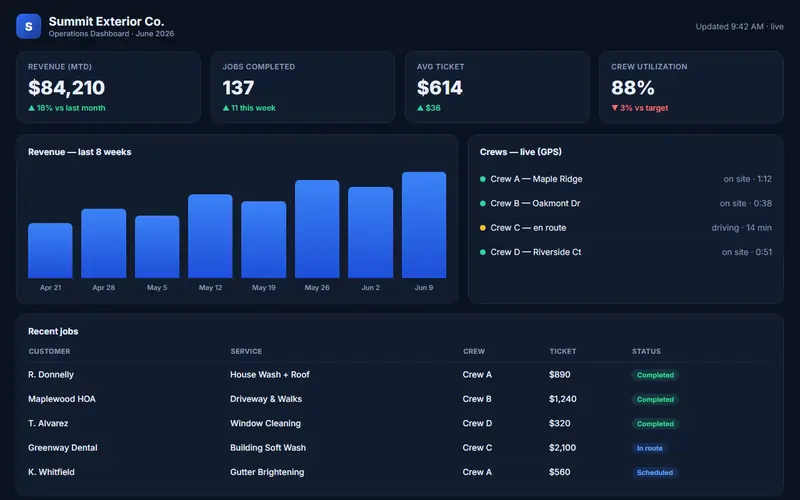
Task: Click the Summit Exterior Co. title
Action: [x=106, y=21]
